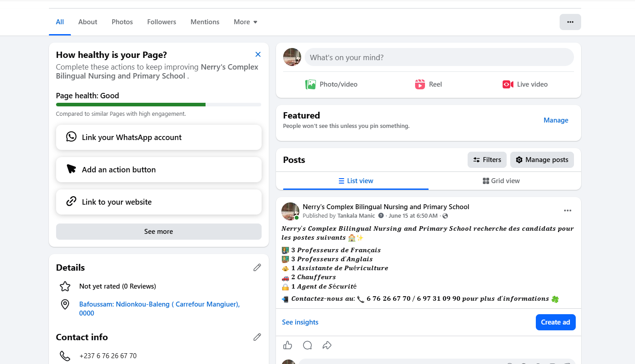This screenshot has height=364, width=635.
Task: Open the Filters options for posts
Action: (x=487, y=160)
